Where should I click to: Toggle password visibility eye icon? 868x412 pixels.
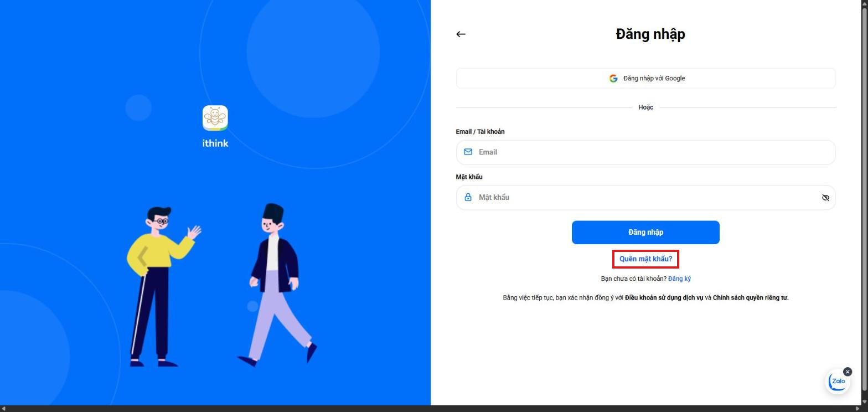click(825, 198)
